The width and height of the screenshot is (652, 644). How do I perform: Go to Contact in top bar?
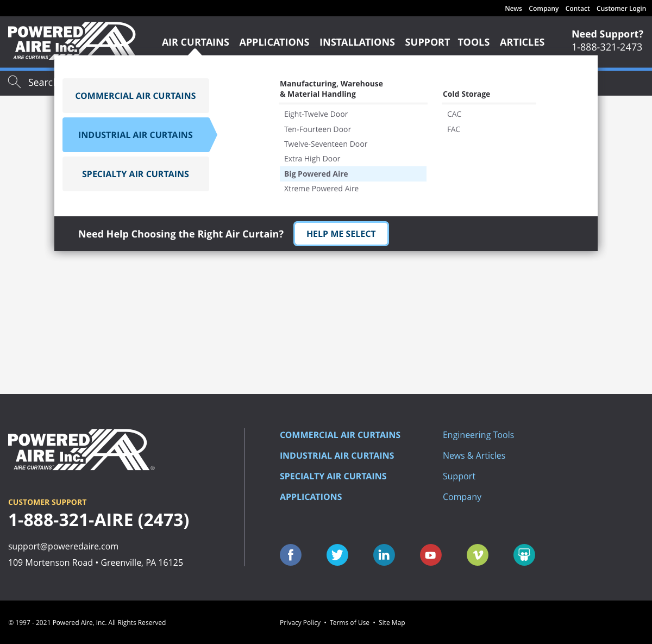click(x=578, y=8)
